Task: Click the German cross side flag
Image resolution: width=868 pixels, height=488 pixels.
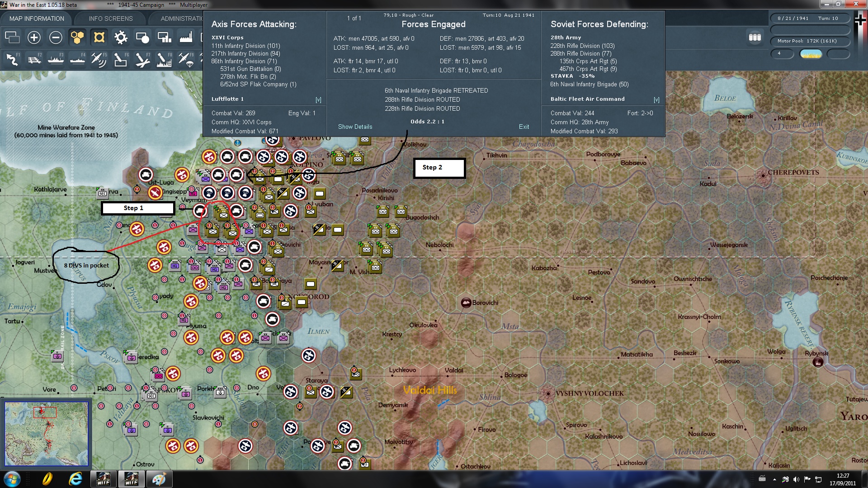Action: pyautogui.click(x=860, y=20)
